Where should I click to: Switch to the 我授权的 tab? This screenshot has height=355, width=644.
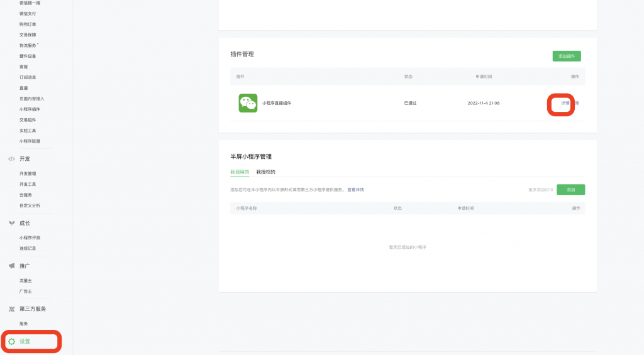tap(265, 172)
